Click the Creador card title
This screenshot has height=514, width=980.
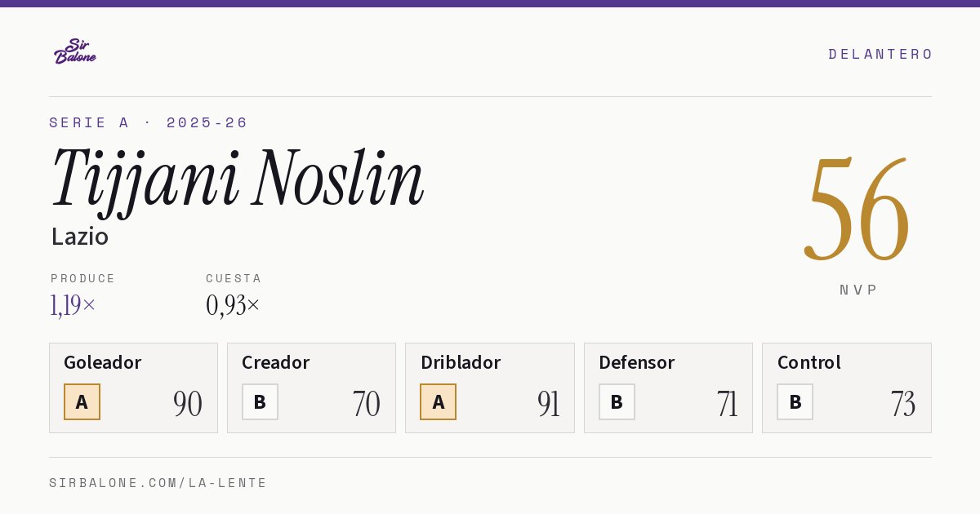276,362
